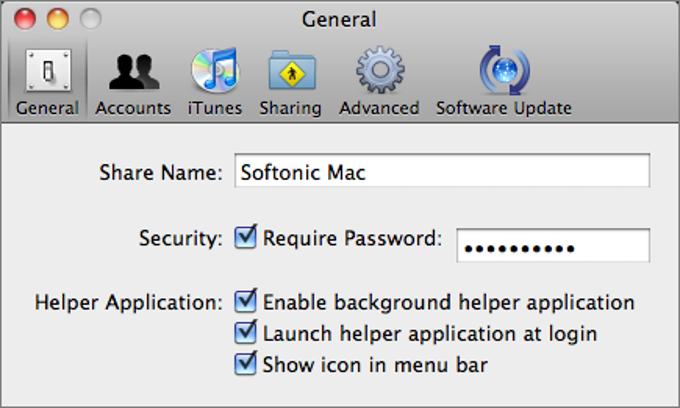Focus the password entry field
The image size is (680, 408).
click(x=553, y=246)
